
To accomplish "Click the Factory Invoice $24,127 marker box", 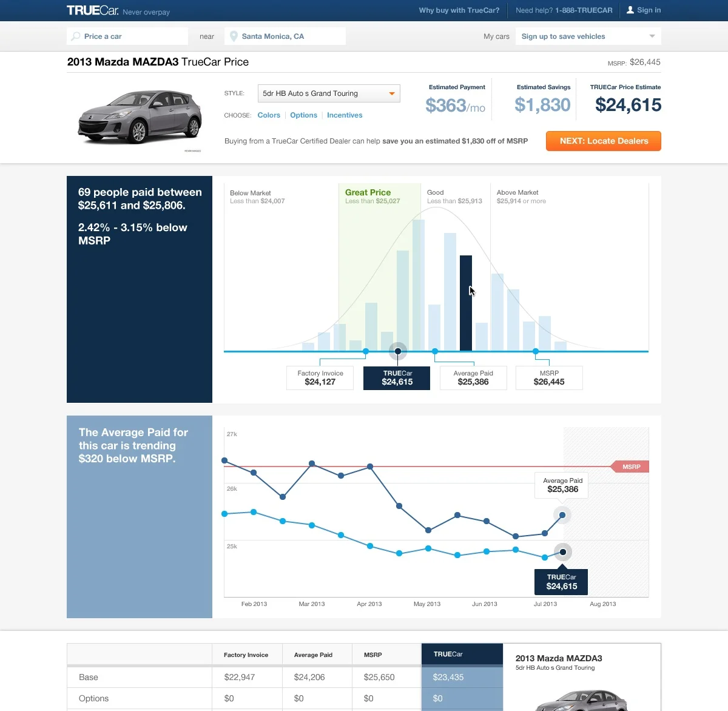I will 320,378.
